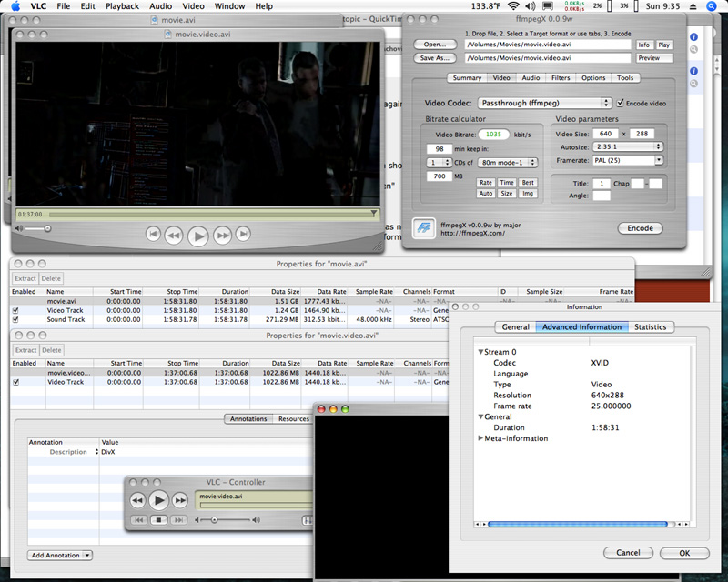Click rewind in the VLC Controller
This screenshot has width=728, height=582.
[137, 500]
